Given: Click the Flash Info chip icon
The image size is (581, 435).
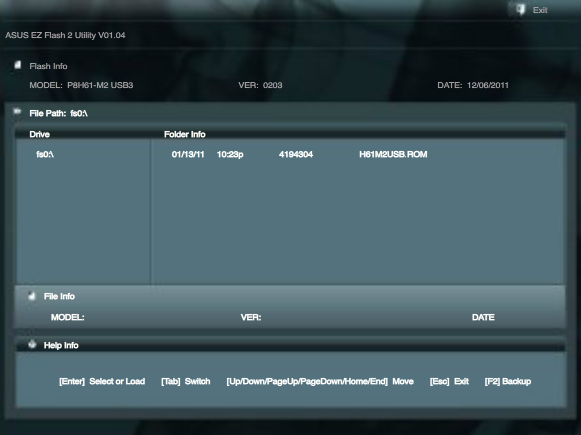Looking at the screenshot, I should point(17,65).
